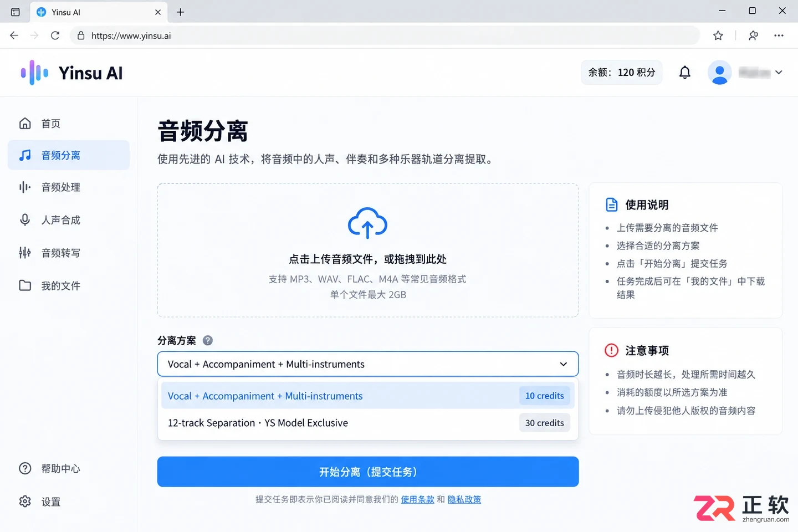798x532 pixels.
Task: Open 我的文件 in the sidebar
Action: (x=69, y=286)
